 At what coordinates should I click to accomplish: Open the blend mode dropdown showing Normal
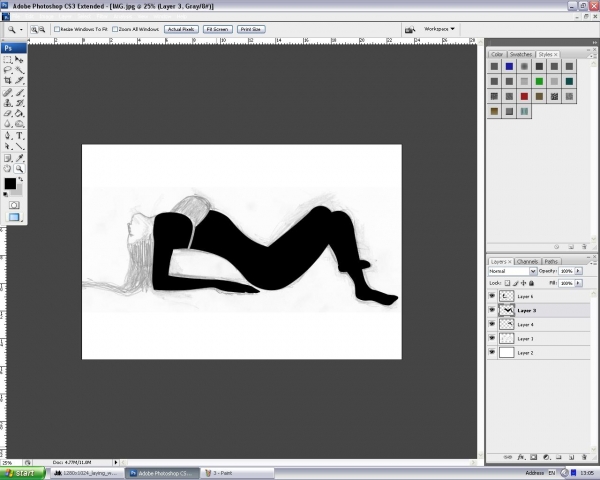(x=512, y=271)
